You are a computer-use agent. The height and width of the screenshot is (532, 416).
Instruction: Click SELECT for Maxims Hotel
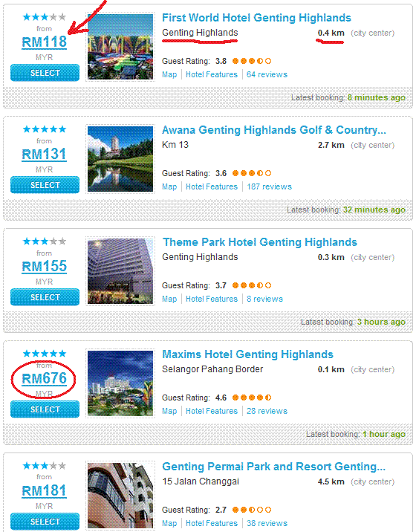tap(45, 409)
